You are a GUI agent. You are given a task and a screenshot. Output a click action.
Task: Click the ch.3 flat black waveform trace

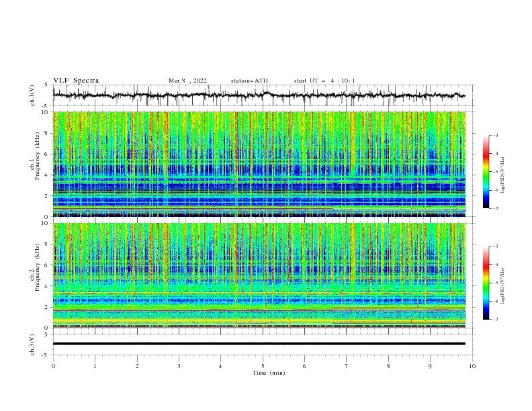tap(259, 344)
